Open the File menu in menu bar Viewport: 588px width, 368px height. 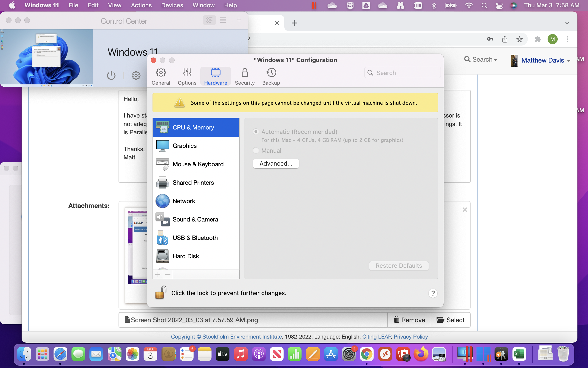73,5
